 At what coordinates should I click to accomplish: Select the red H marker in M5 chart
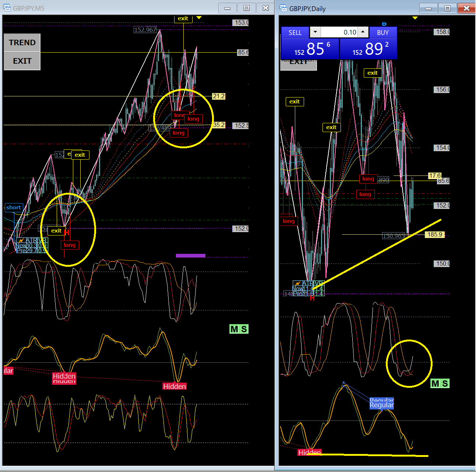[x=67, y=233]
